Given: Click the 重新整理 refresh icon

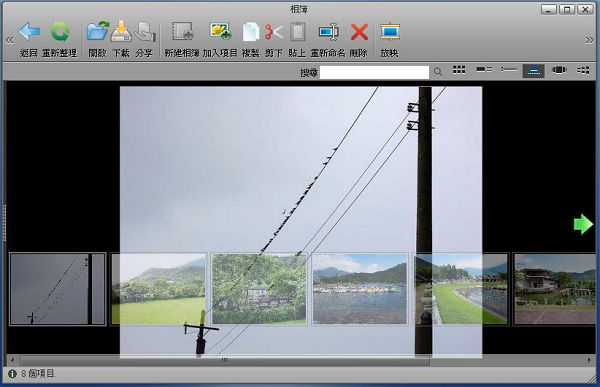Looking at the screenshot, I should click(60, 32).
